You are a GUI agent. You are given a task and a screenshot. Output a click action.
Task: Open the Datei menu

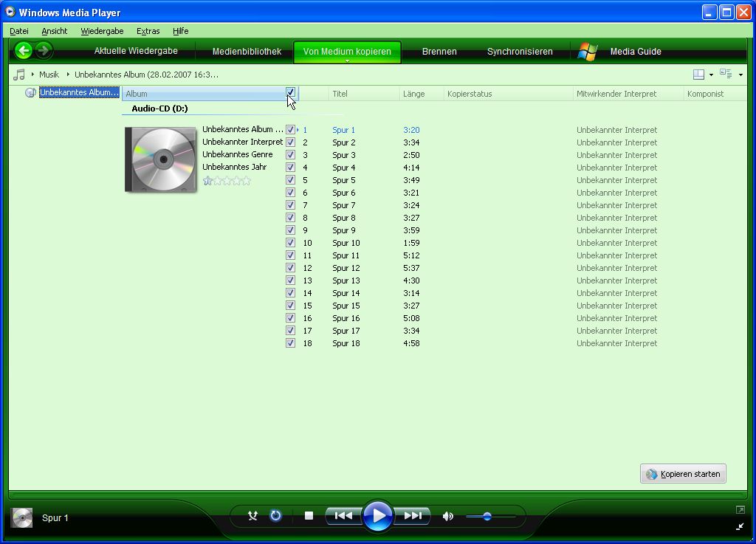pos(18,31)
